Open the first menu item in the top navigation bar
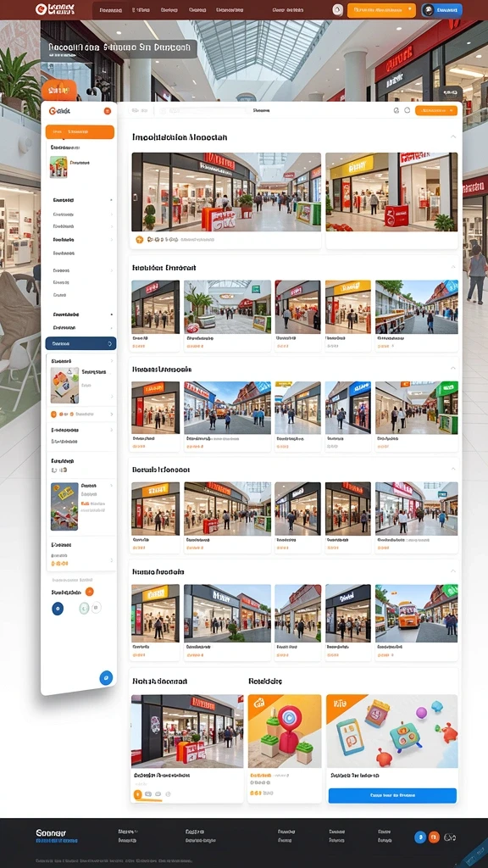 click(x=111, y=10)
